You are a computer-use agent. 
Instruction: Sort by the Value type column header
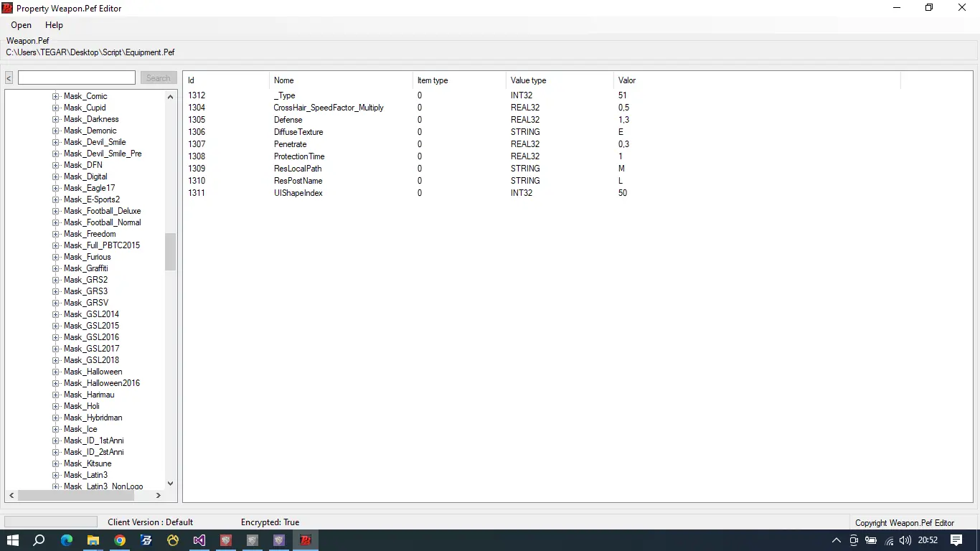(560, 80)
